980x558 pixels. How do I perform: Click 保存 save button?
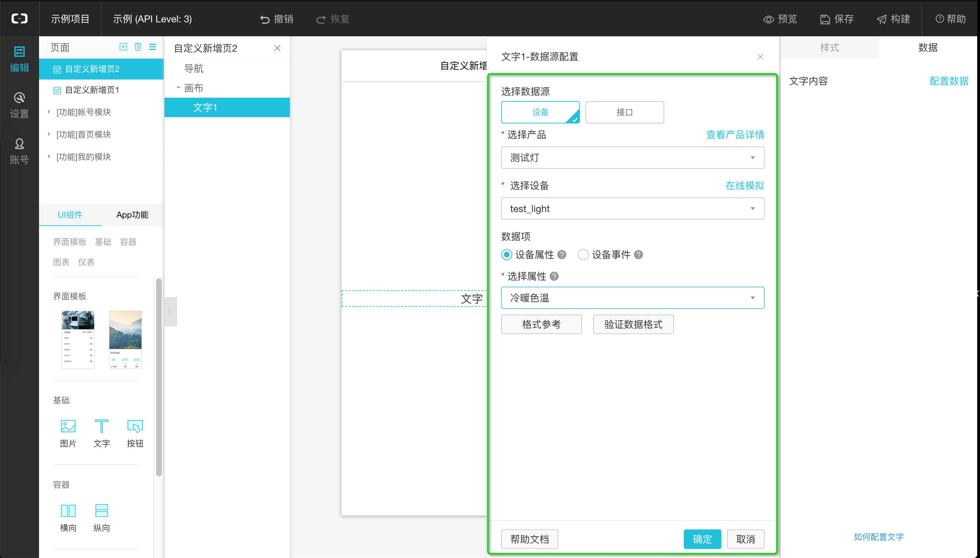coord(837,19)
